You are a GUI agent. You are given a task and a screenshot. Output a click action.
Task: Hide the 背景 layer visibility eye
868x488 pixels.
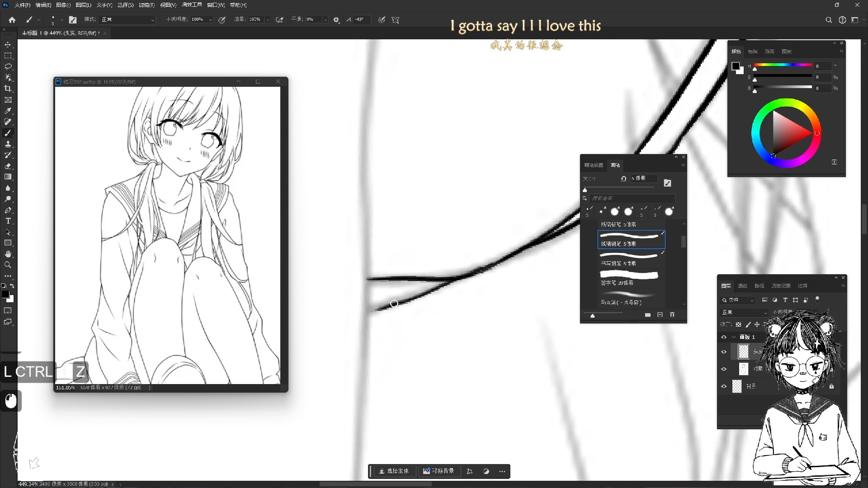(x=724, y=386)
